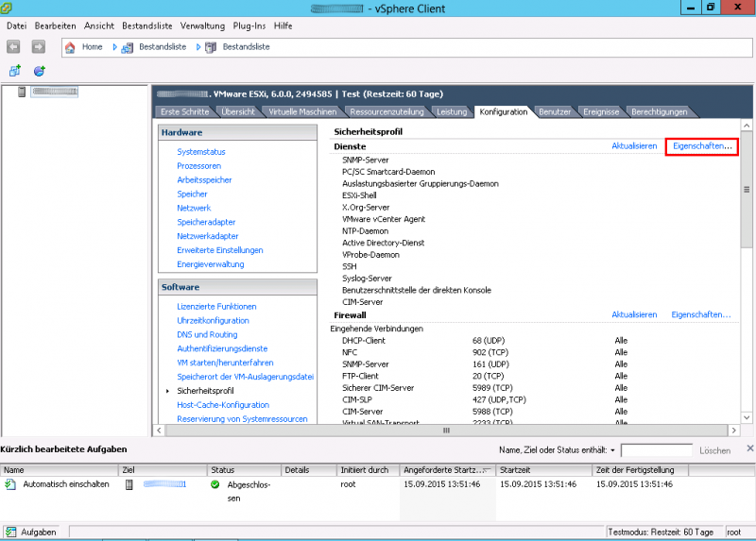Switch to the Berechtigungen tab
This screenshot has width=756, height=541.
coord(659,111)
